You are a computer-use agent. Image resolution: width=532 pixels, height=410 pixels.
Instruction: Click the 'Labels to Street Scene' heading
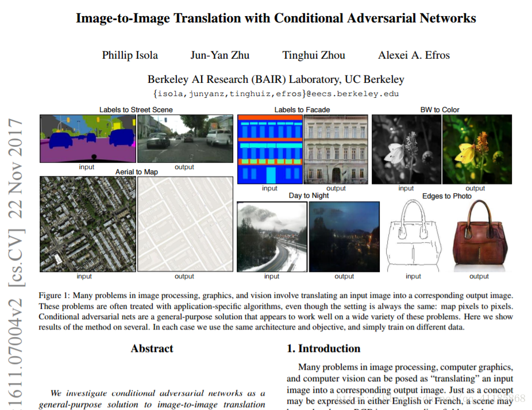coord(136,110)
